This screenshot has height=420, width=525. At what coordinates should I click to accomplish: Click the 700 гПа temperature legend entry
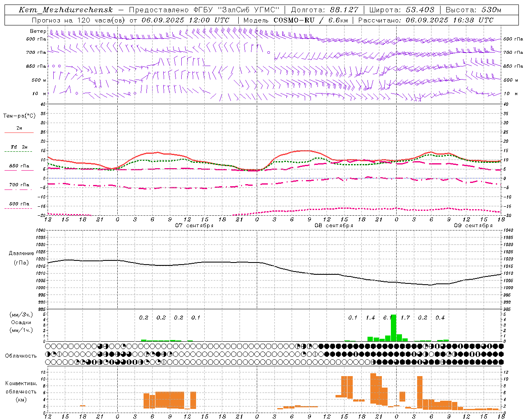tap(19, 185)
